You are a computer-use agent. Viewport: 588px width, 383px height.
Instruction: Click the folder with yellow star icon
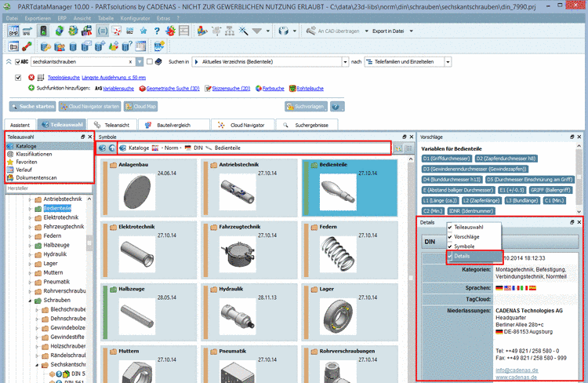[x=159, y=46]
